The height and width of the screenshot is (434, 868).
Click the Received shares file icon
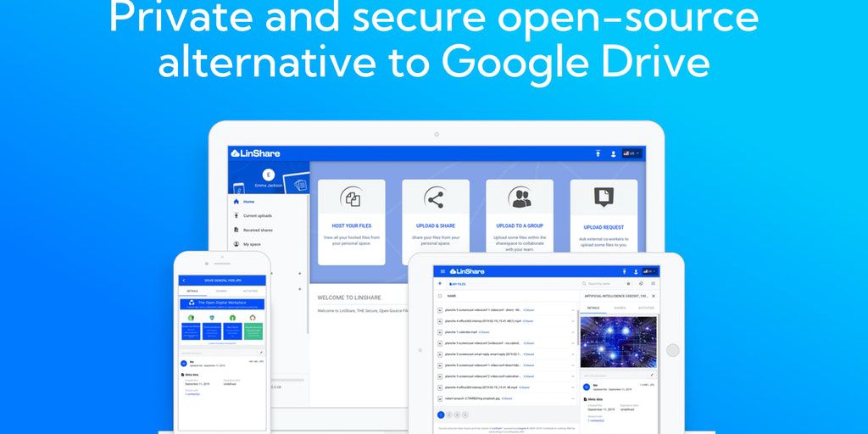point(236,230)
